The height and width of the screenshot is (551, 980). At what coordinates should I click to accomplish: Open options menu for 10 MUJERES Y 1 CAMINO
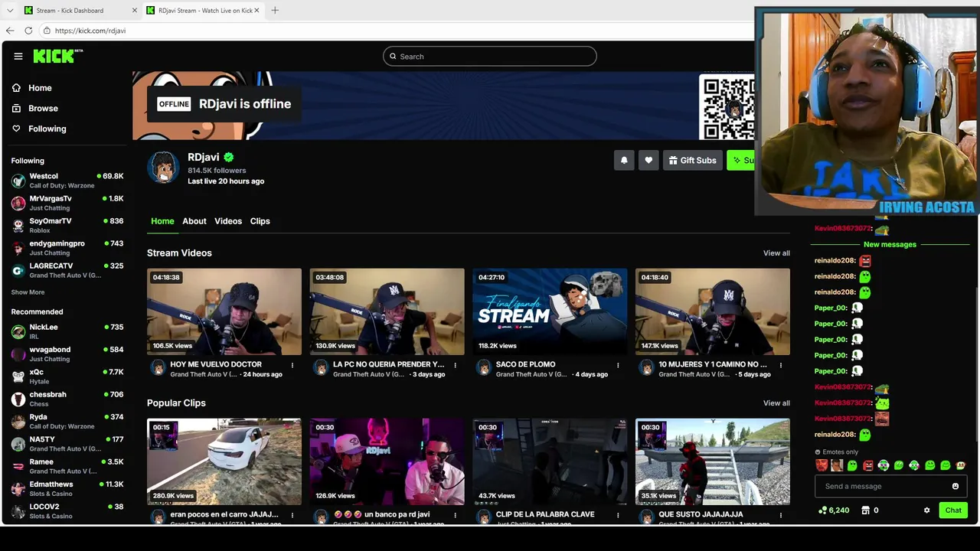click(x=780, y=365)
